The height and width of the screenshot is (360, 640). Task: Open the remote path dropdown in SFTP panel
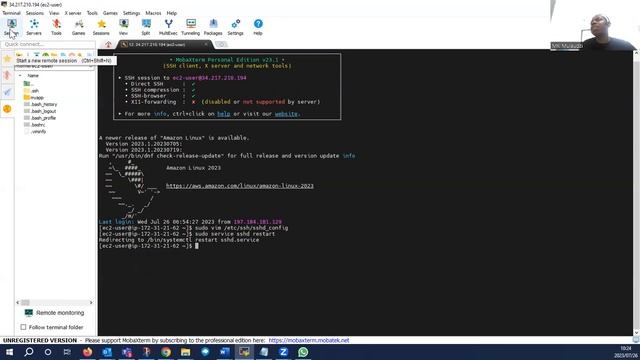(x=91, y=66)
